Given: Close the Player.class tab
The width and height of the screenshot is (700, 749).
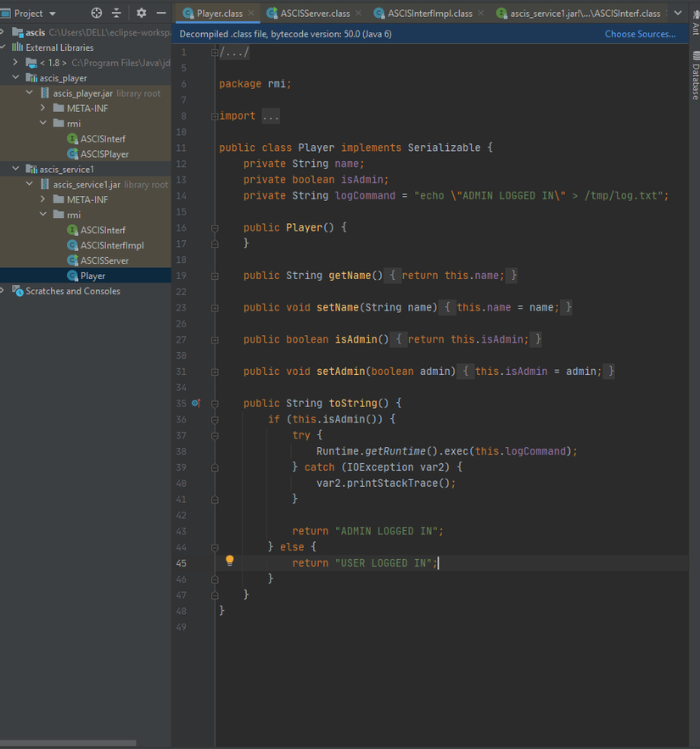Looking at the screenshot, I should tap(251, 14).
